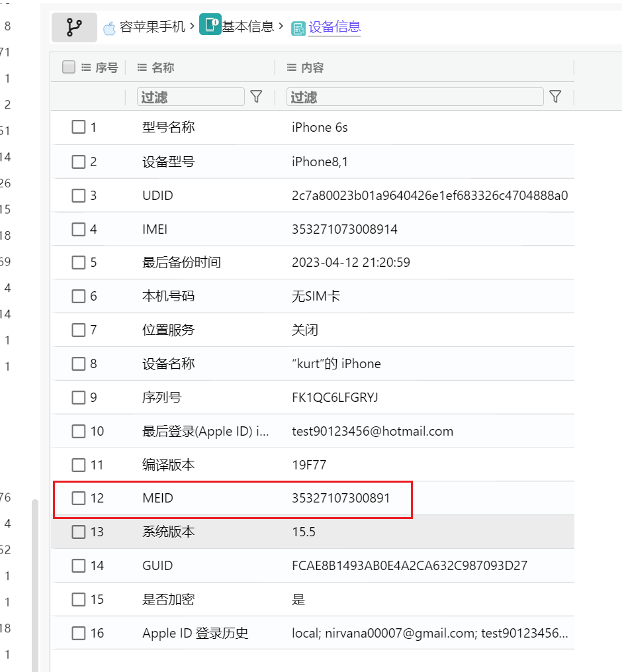Select the 无SIM卡 value
Image resolution: width=622 pixels, height=672 pixels.
point(316,296)
